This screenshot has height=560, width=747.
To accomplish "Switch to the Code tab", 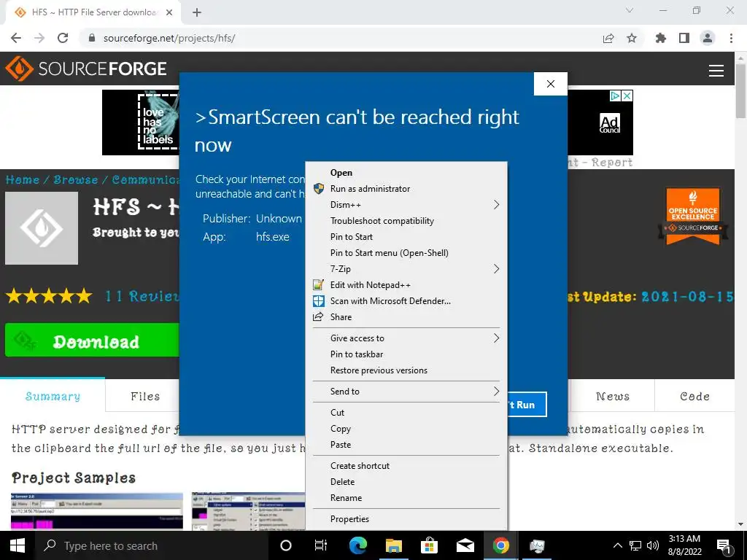I will pyautogui.click(x=694, y=396).
